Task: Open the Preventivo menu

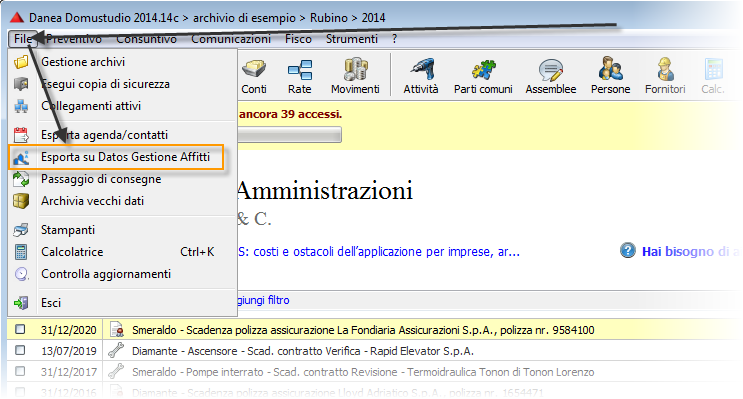Action: [x=74, y=39]
